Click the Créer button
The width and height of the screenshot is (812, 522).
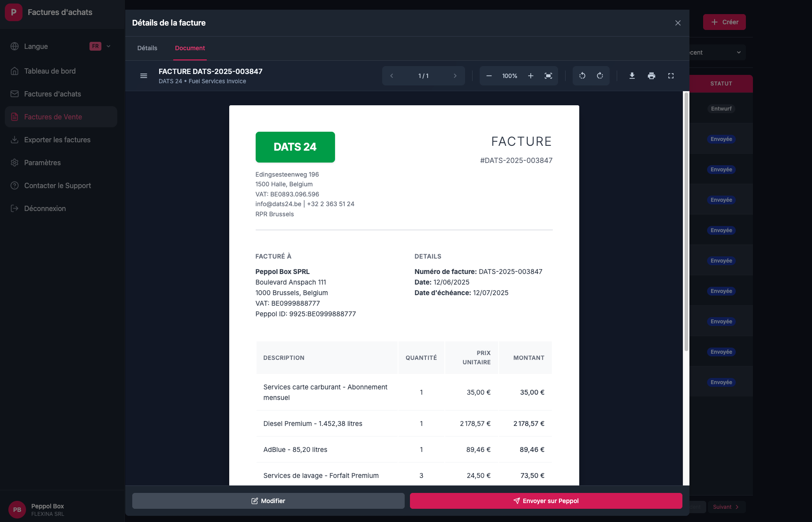coord(724,22)
